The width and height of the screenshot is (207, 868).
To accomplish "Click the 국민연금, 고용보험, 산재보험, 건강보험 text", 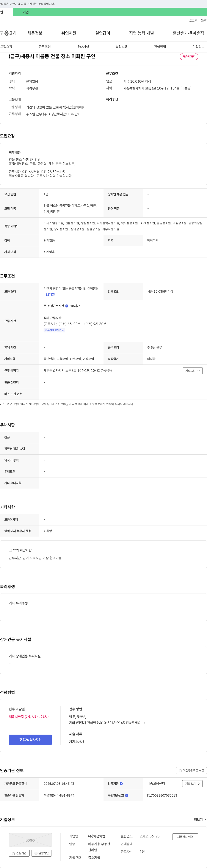I will [69, 359].
